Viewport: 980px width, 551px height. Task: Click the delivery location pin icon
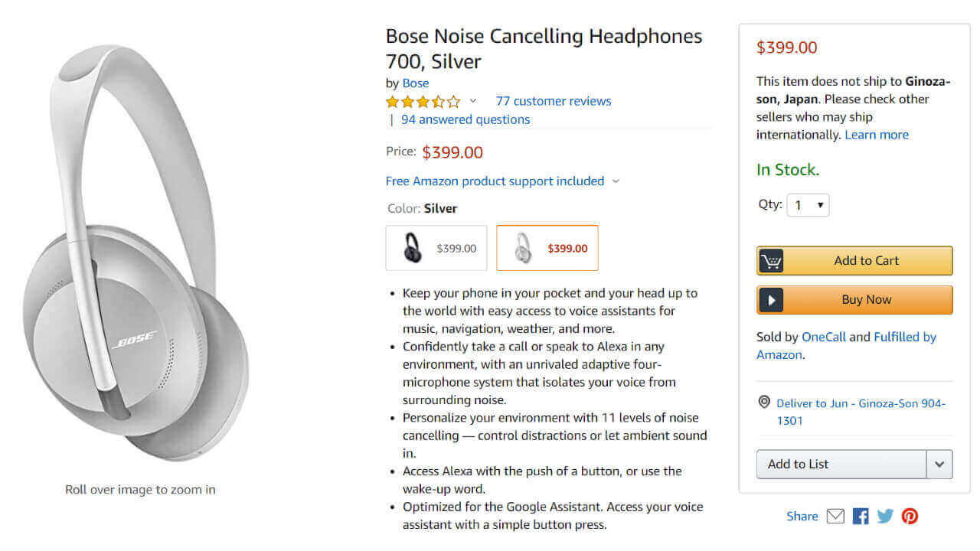pyautogui.click(x=763, y=403)
